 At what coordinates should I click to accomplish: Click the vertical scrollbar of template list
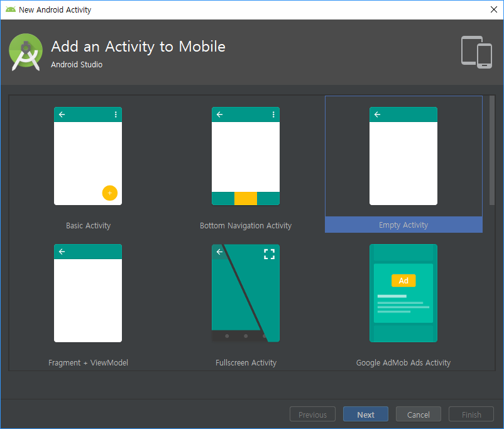pyautogui.click(x=492, y=150)
